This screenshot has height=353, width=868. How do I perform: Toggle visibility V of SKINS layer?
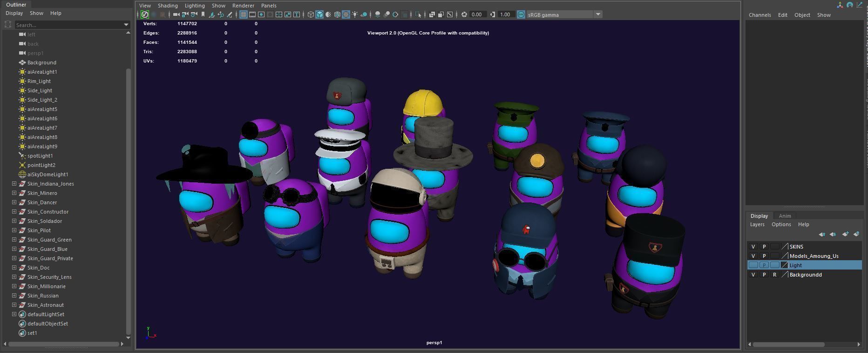click(x=753, y=247)
